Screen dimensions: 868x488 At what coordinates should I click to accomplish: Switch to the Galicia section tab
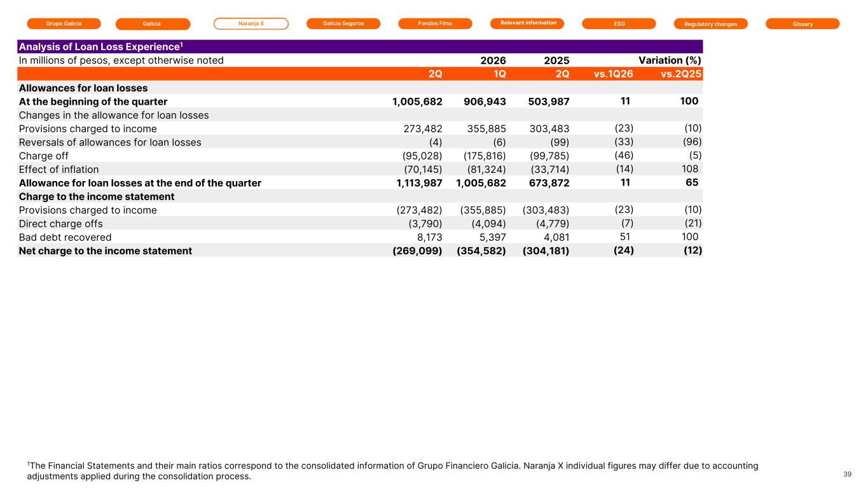tap(153, 24)
